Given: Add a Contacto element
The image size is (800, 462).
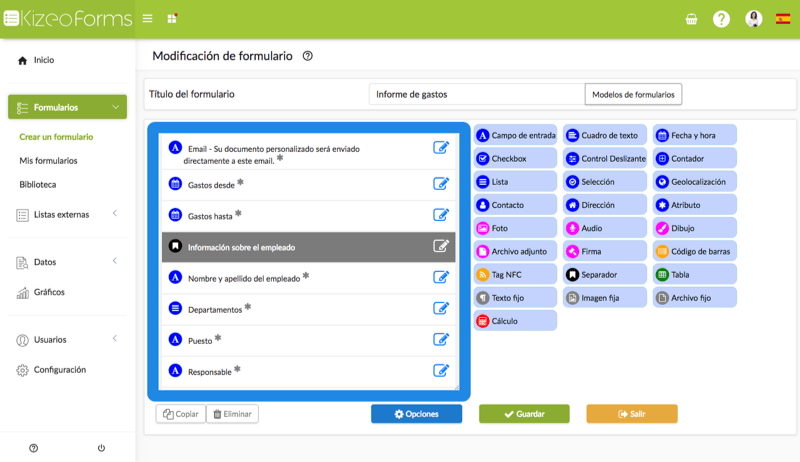Looking at the screenshot, I should (x=515, y=205).
